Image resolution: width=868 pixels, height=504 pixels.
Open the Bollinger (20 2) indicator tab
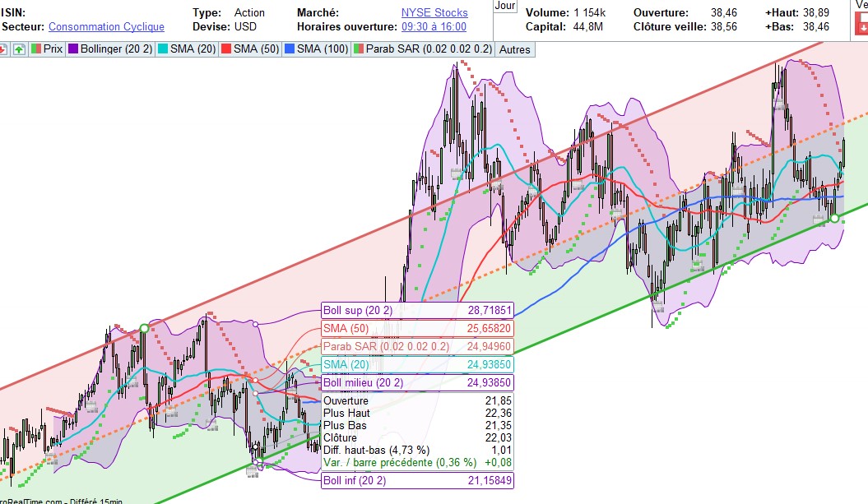click(x=110, y=49)
